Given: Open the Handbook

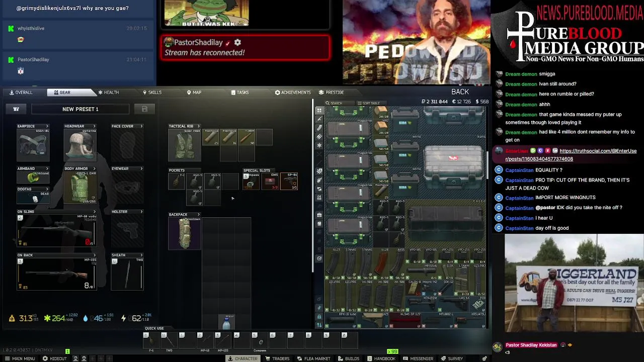Looking at the screenshot, I should click(381, 358).
